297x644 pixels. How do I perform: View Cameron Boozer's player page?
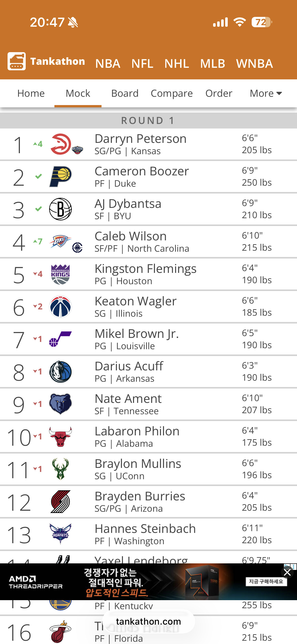pos(142,172)
